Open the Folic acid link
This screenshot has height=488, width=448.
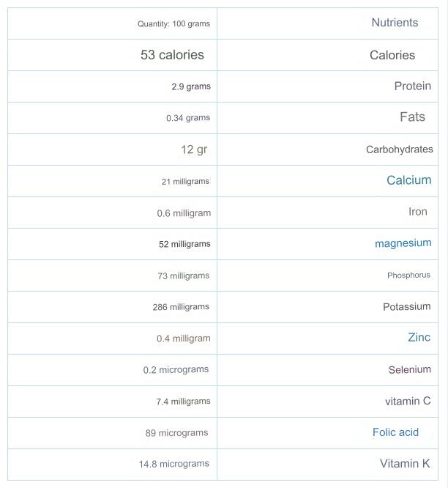coord(395,432)
